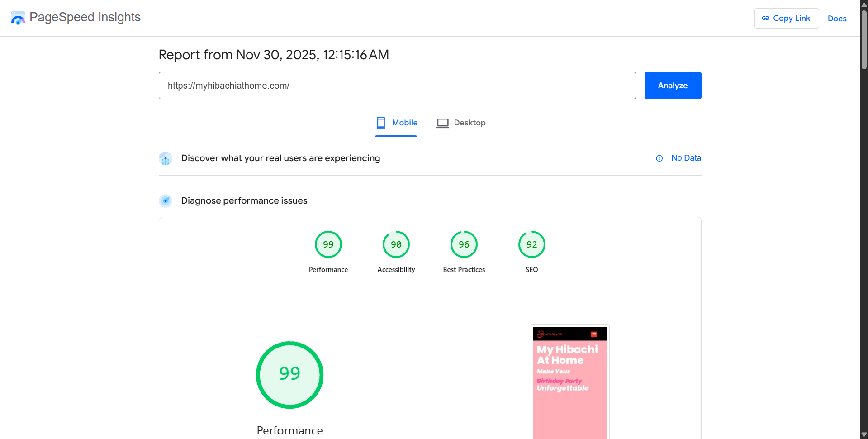Click the Copy Link chain icon
The height and width of the screenshot is (439, 868).
pyautogui.click(x=765, y=18)
